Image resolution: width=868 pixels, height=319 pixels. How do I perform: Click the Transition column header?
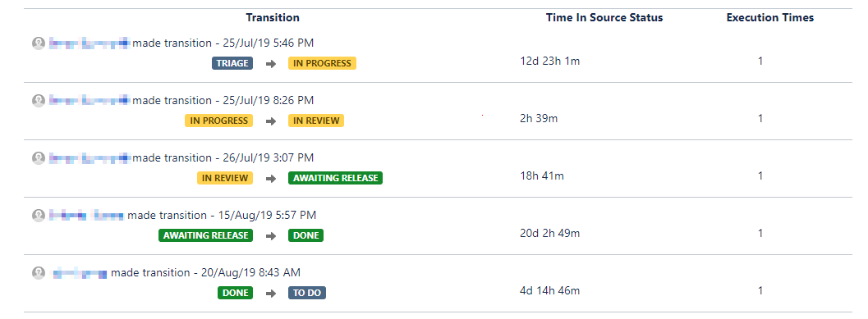[x=273, y=18]
